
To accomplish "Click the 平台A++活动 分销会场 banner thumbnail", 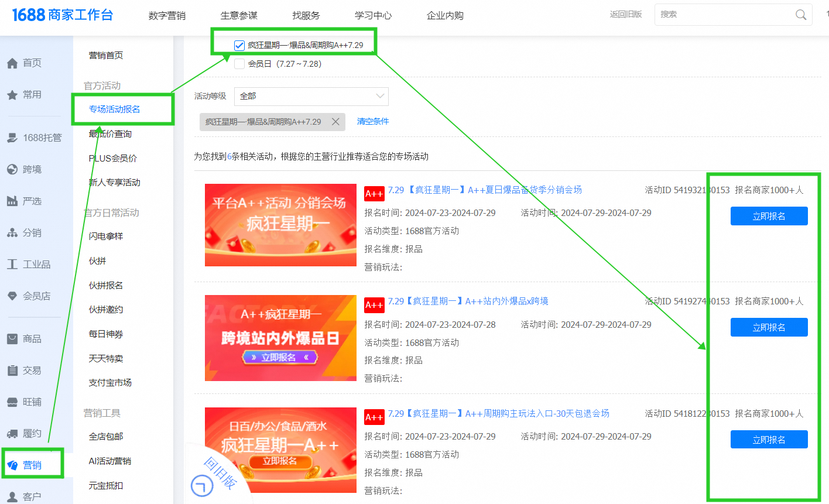I will click(280, 225).
